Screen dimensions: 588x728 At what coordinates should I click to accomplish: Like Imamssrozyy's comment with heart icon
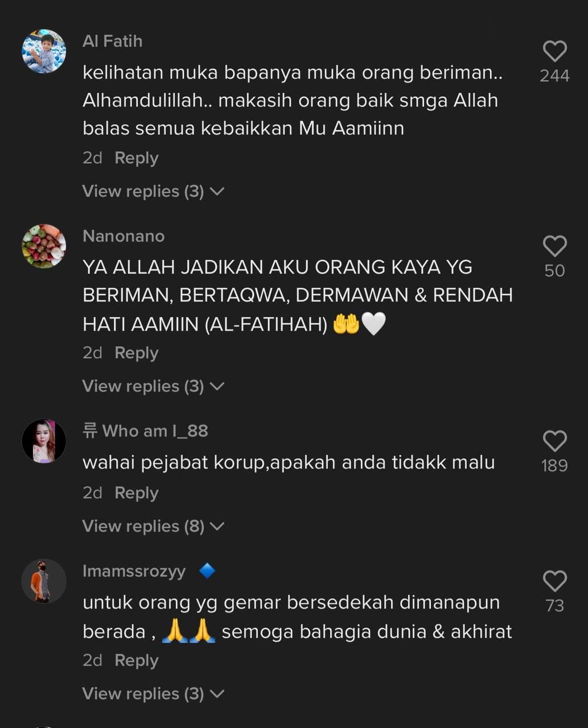[554, 581]
